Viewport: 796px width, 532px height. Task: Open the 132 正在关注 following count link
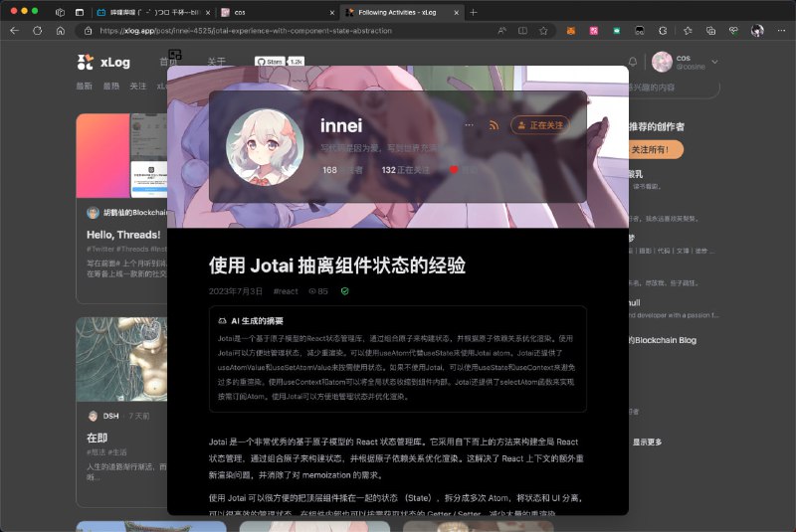tap(406, 170)
